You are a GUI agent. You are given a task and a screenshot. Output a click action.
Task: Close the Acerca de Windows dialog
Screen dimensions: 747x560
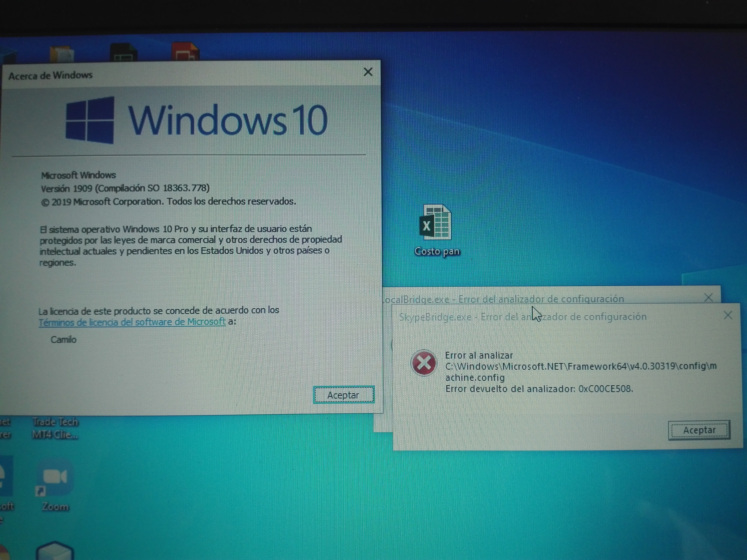coord(368,72)
